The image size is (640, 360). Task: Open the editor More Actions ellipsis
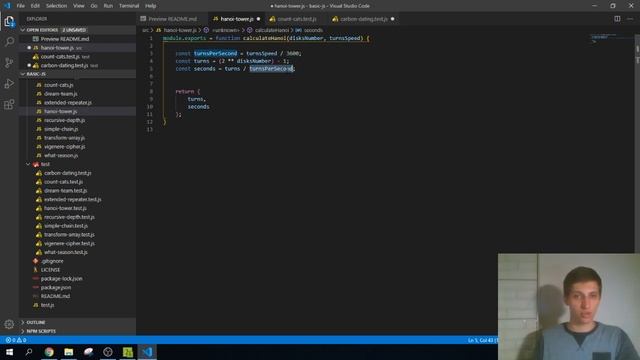[630, 19]
